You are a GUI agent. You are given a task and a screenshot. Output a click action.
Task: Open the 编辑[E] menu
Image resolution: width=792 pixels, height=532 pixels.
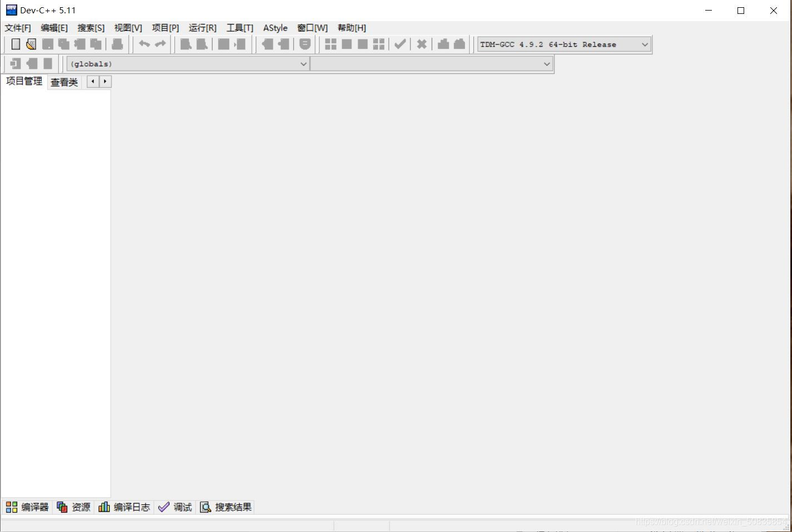click(x=54, y=28)
